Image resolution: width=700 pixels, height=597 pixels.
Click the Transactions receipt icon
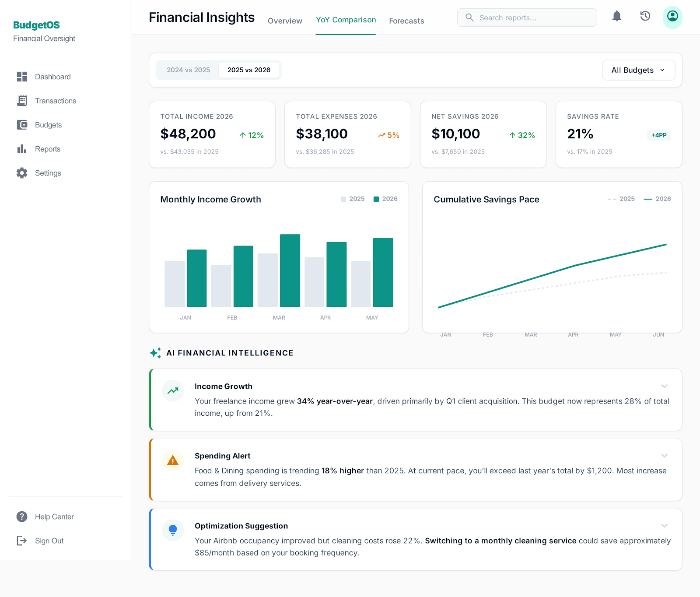(22, 101)
